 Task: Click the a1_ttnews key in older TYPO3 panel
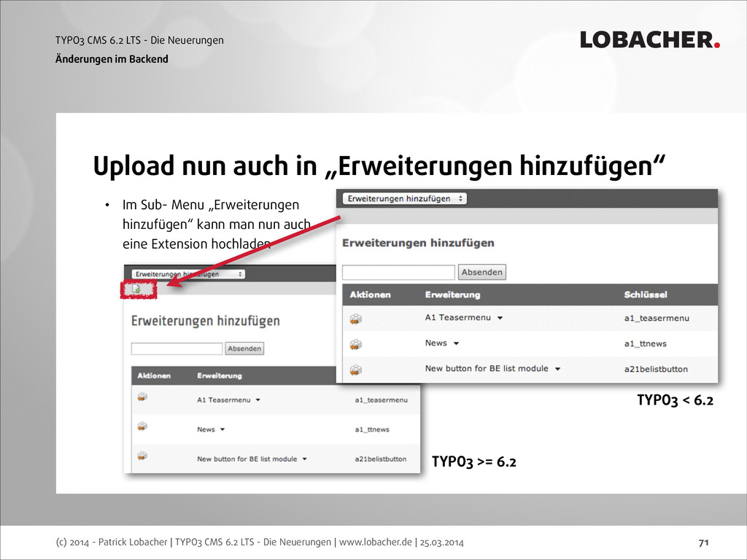coord(645,344)
